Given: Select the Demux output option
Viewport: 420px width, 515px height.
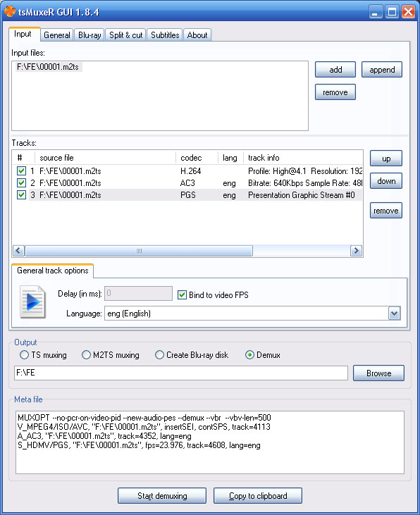Looking at the screenshot, I should click(249, 355).
